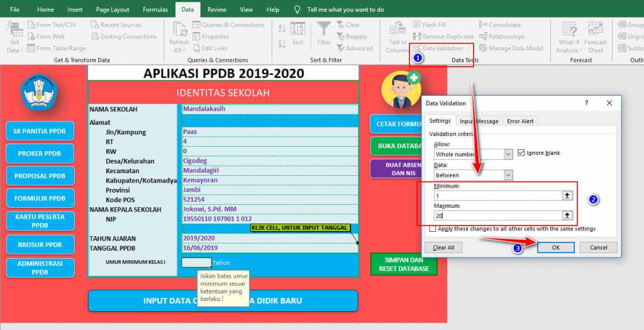Click the FORMULIR PPDB button
The height and width of the screenshot is (330, 644).
[40, 198]
